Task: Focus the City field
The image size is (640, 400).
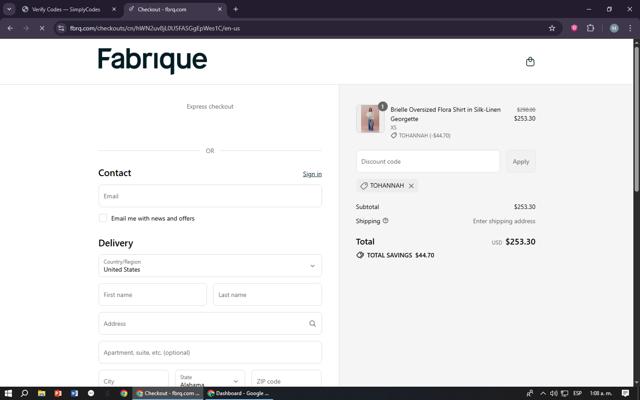Action: pos(133,378)
